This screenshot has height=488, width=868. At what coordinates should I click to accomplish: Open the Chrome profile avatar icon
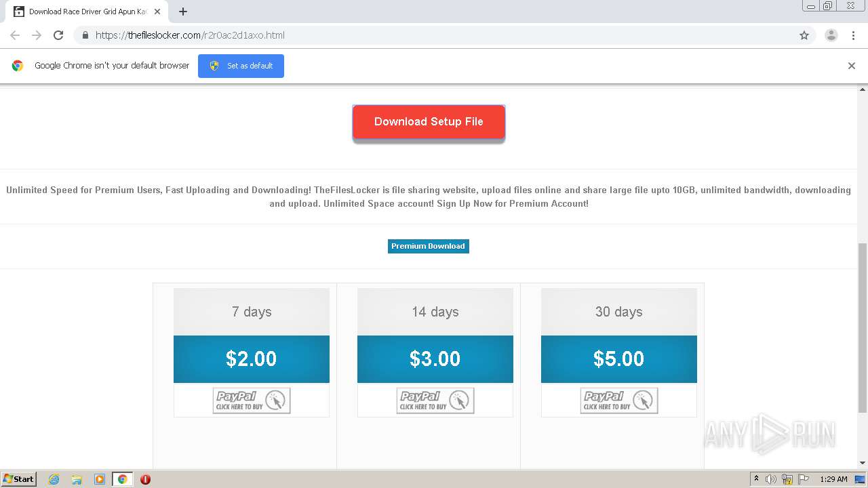tap(831, 35)
